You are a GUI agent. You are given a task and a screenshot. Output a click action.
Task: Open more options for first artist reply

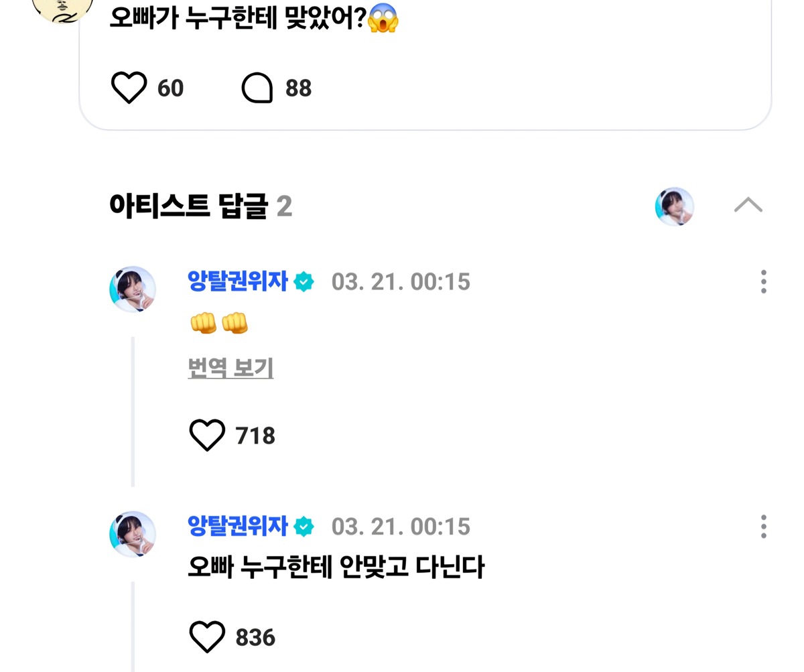763,282
